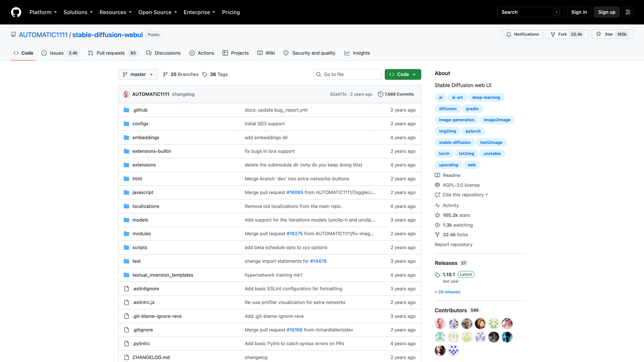Screen dimensions: 644x362
Task: Click AUTOMATIC1111 avatar in commit header
Action: click(126, 94)
